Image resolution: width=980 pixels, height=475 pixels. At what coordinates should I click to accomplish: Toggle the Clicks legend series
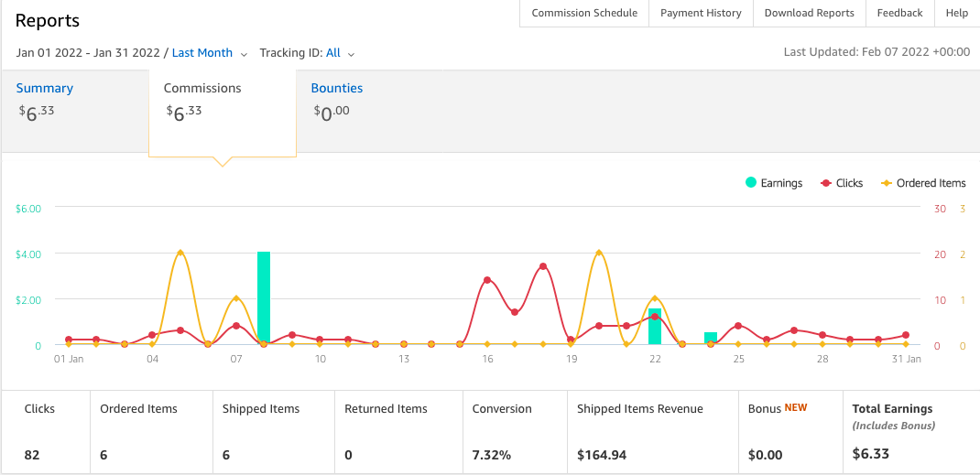[x=842, y=183]
